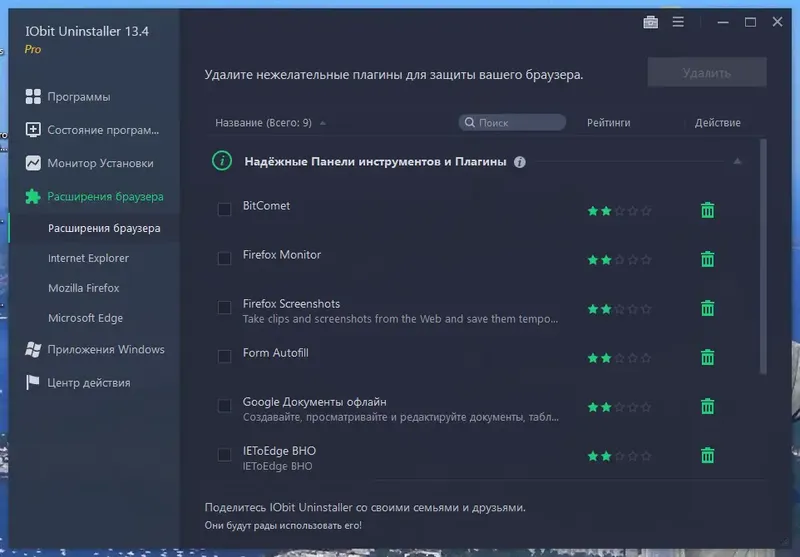Click the green circled info icon
The width and height of the screenshot is (800, 557).
(222, 161)
